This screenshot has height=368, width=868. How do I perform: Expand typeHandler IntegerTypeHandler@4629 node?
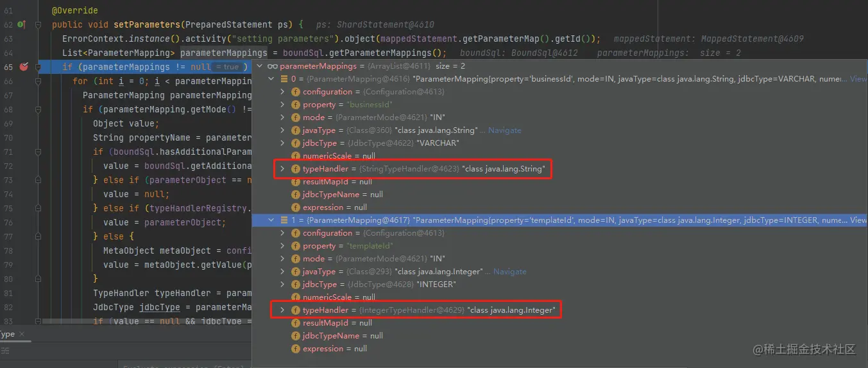click(282, 310)
